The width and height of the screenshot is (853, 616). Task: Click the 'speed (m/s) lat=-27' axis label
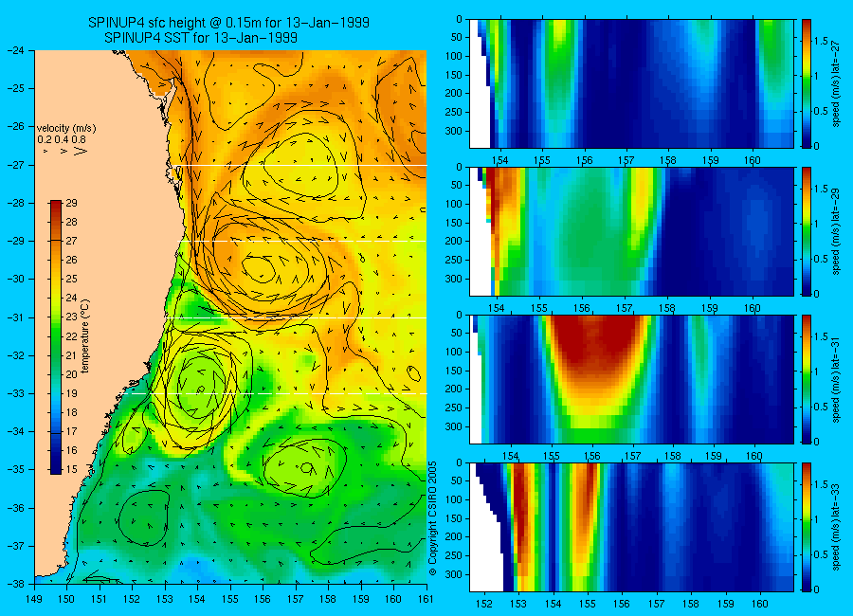(x=836, y=83)
